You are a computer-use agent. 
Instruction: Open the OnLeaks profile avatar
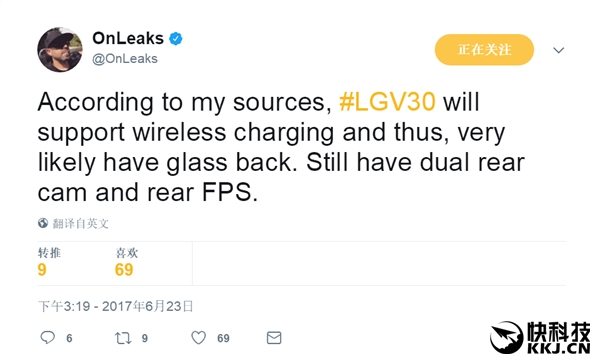click(x=60, y=50)
